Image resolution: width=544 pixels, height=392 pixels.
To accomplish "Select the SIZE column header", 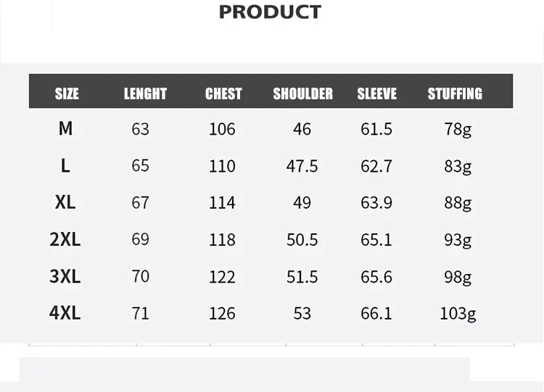I will coord(67,93).
